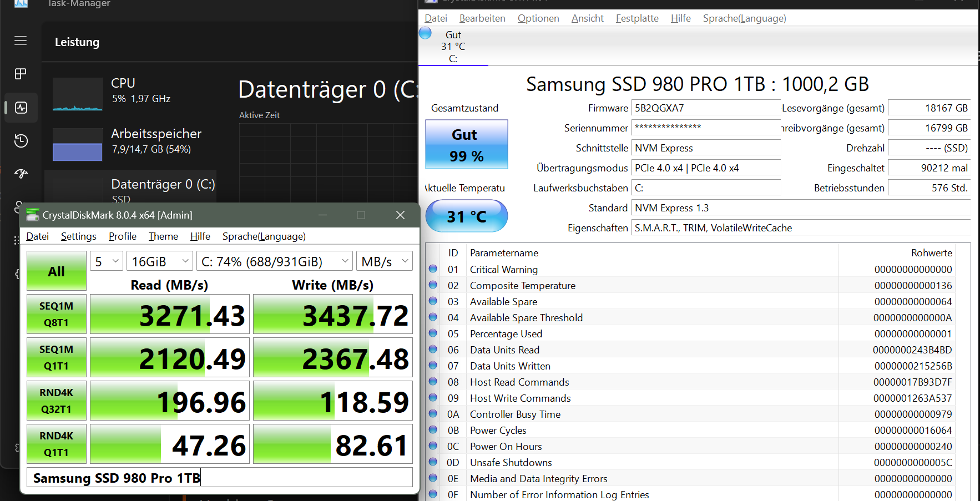980x501 pixels.
Task: Click status circle of Unsafe Shutdowns row
Action: click(x=433, y=462)
